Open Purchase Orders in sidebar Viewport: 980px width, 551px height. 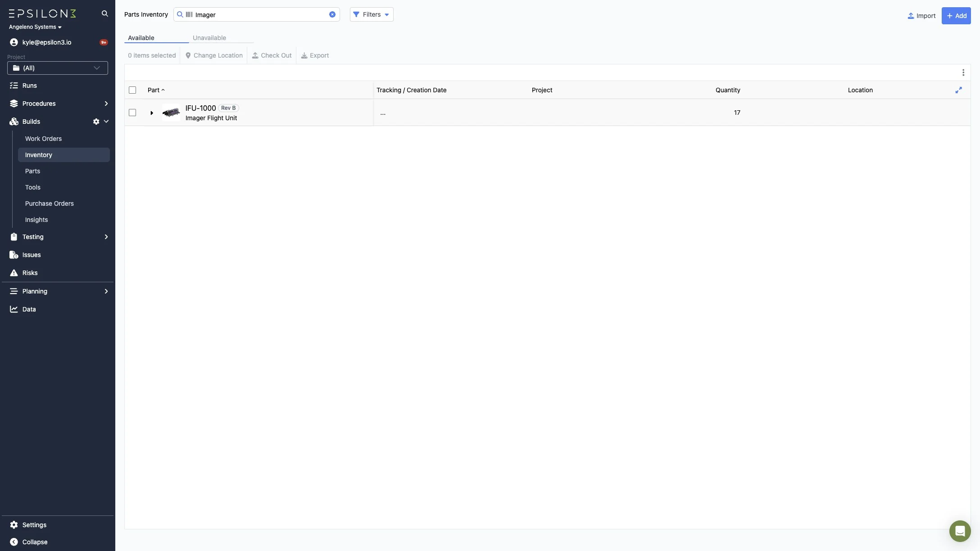pyautogui.click(x=50, y=203)
